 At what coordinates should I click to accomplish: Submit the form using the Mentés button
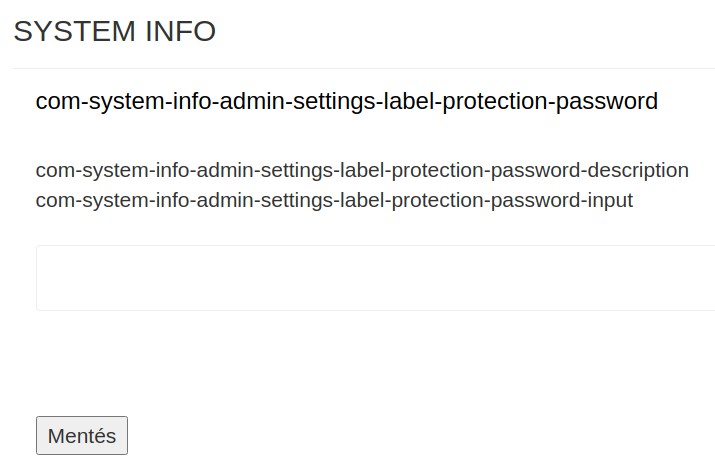(82, 436)
